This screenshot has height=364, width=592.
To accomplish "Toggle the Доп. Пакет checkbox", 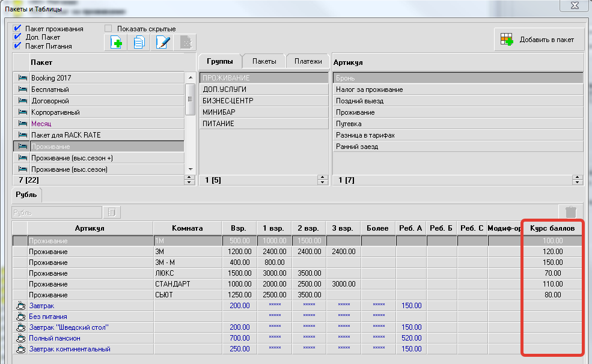I will coord(17,37).
